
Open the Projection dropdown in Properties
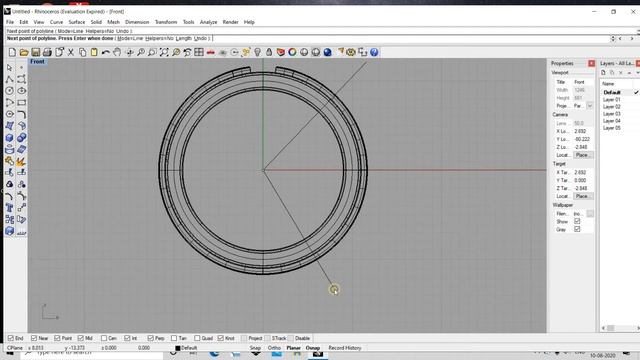pyautogui.click(x=590, y=106)
